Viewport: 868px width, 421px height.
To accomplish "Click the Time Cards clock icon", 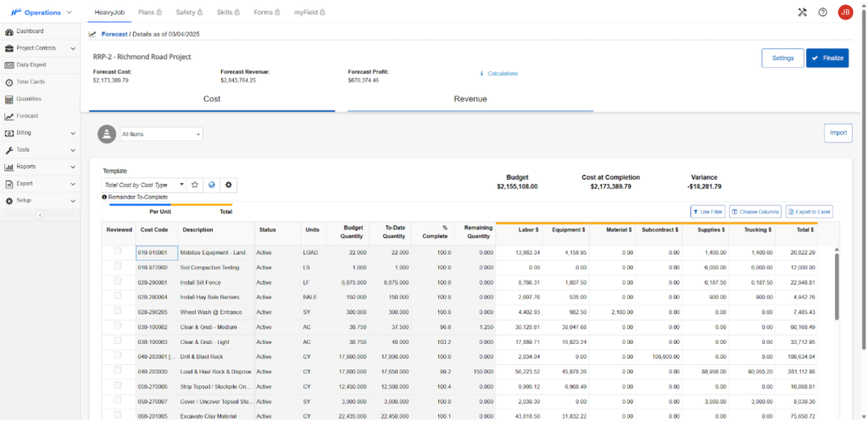I will tap(9, 82).
